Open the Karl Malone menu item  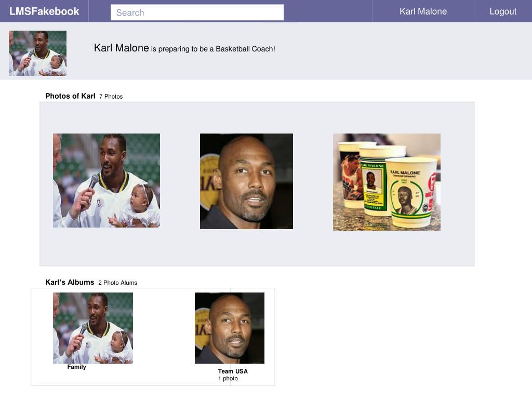click(x=423, y=11)
